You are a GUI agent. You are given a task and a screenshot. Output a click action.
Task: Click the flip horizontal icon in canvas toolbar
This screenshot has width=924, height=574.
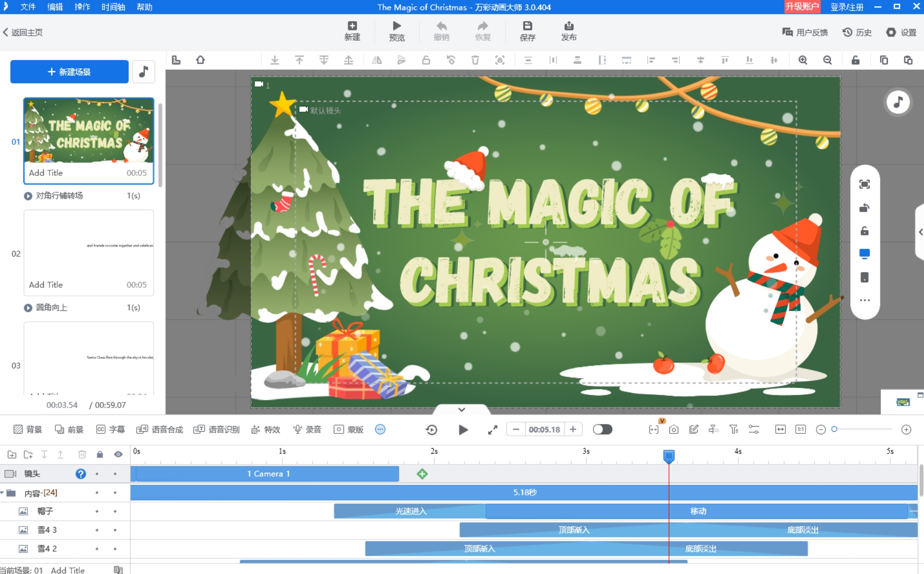(x=377, y=60)
